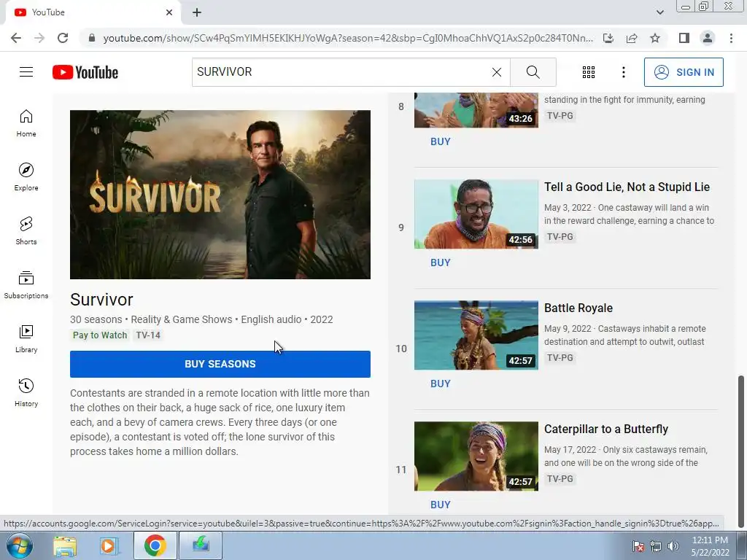The image size is (747, 560).
Task: Buy the episode ending 'fight for immunity'
Action: click(x=440, y=141)
